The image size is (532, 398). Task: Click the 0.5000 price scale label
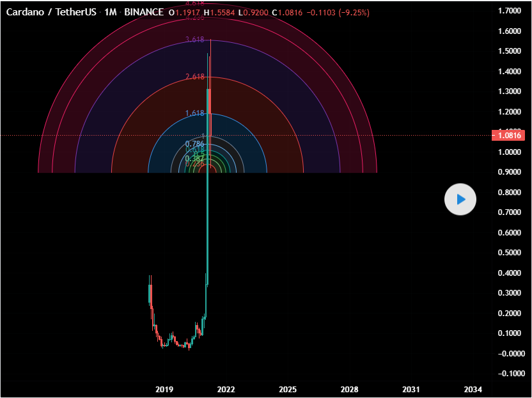pyautogui.click(x=510, y=253)
